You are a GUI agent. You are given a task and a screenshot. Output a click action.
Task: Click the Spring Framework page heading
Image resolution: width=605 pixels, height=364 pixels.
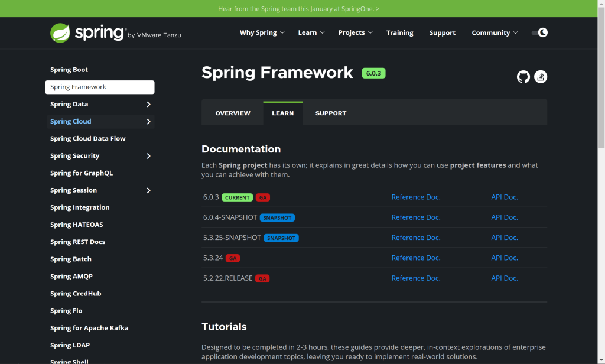(x=277, y=73)
